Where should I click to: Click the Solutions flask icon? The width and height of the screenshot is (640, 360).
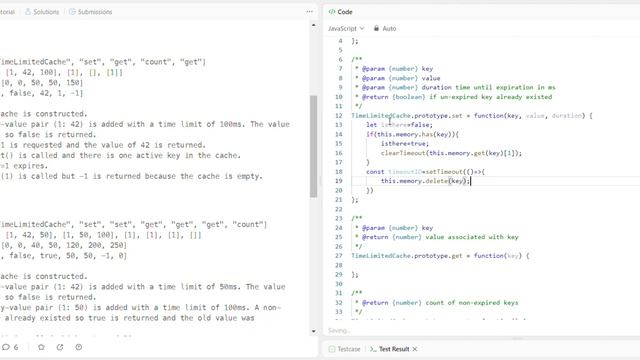point(28,12)
